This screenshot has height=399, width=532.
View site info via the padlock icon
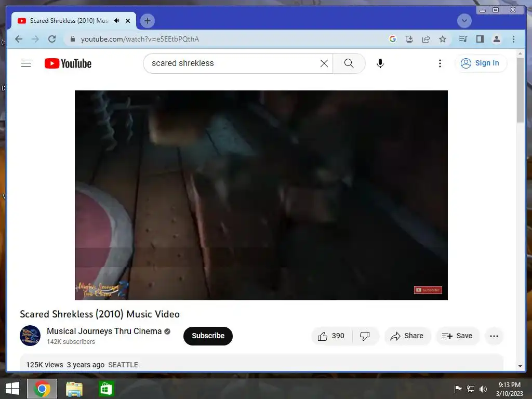point(72,39)
